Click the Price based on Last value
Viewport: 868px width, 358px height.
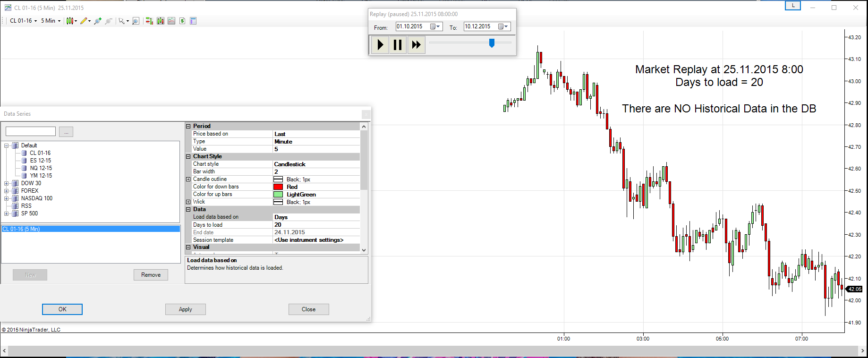(x=316, y=134)
